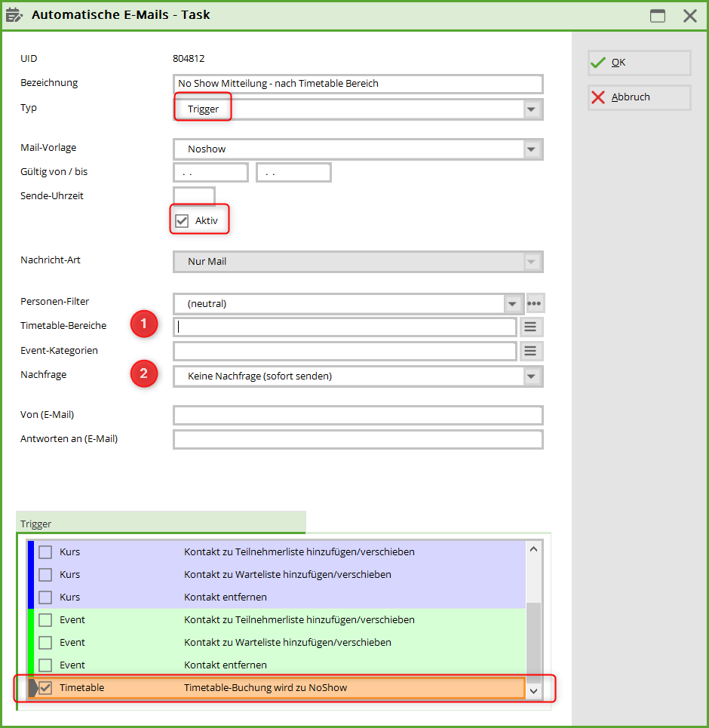The width and height of the screenshot is (709, 728).
Task: Click the Personen-Filter three-dots button
Action: point(535,304)
